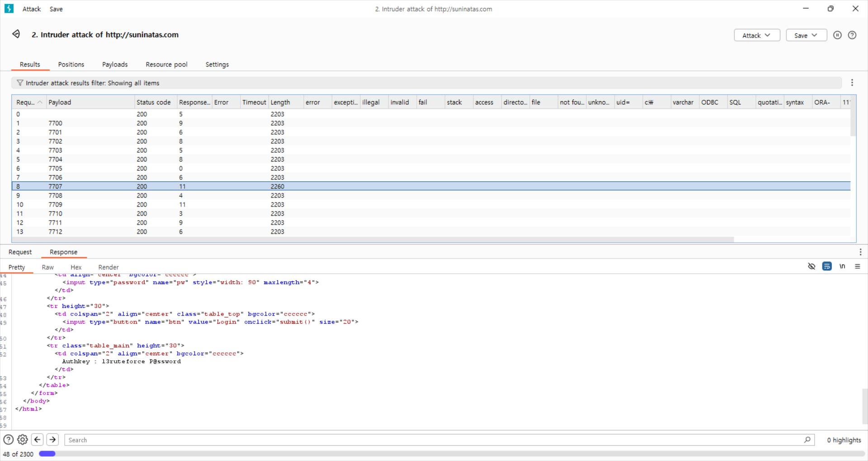Close the Intruder attack window
Screen dimensions: 868x461
855,9
